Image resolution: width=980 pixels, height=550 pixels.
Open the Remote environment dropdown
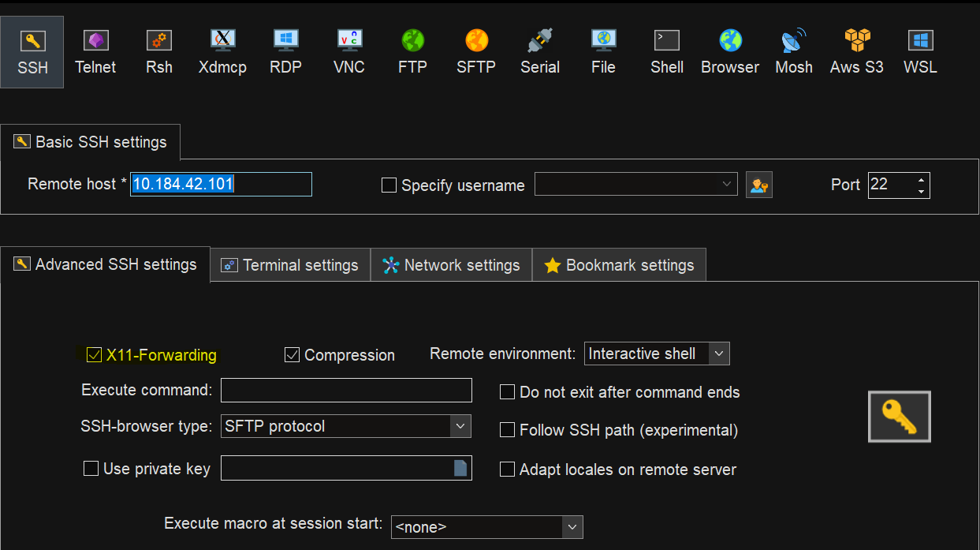[718, 353]
